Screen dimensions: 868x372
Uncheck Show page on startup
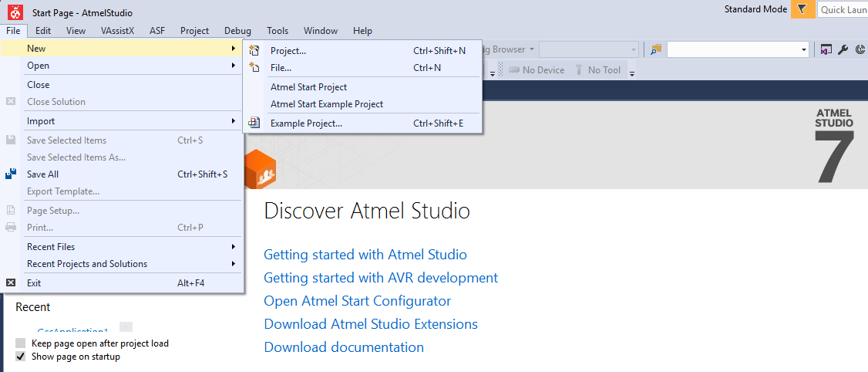(21, 357)
